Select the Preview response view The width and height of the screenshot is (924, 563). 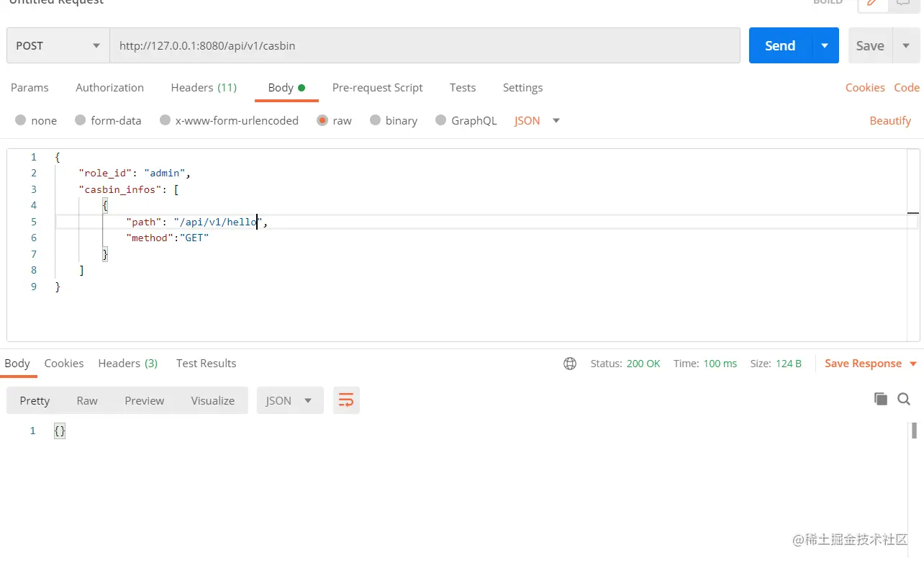145,400
